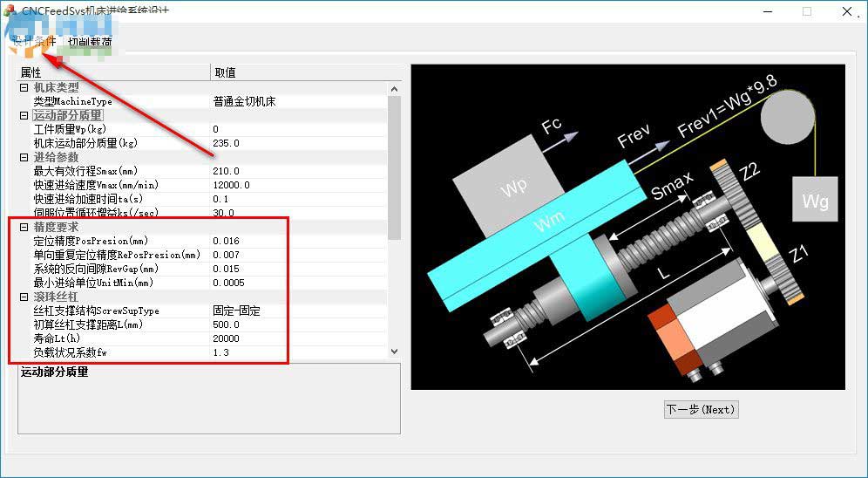This screenshot has height=478, width=868.
Task: Select the 单向重复定位精度RePosPresion label
Action: tap(117, 255)
